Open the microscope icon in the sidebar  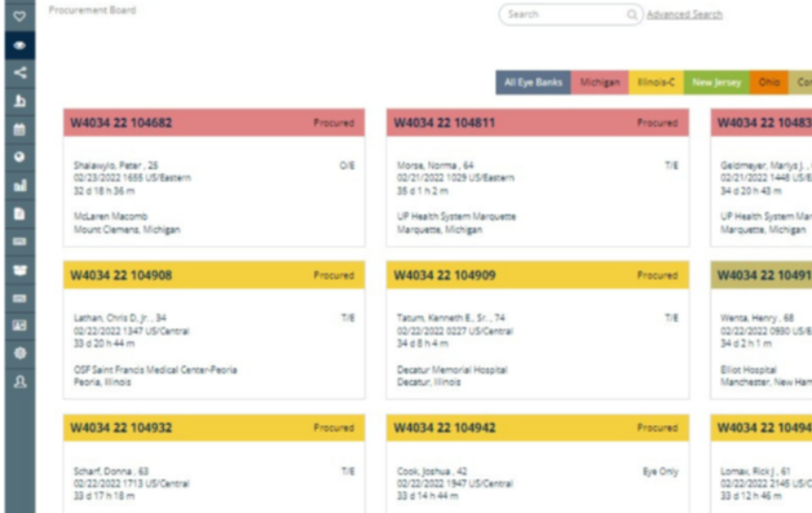pyautogui.click(x=19, y=101)
